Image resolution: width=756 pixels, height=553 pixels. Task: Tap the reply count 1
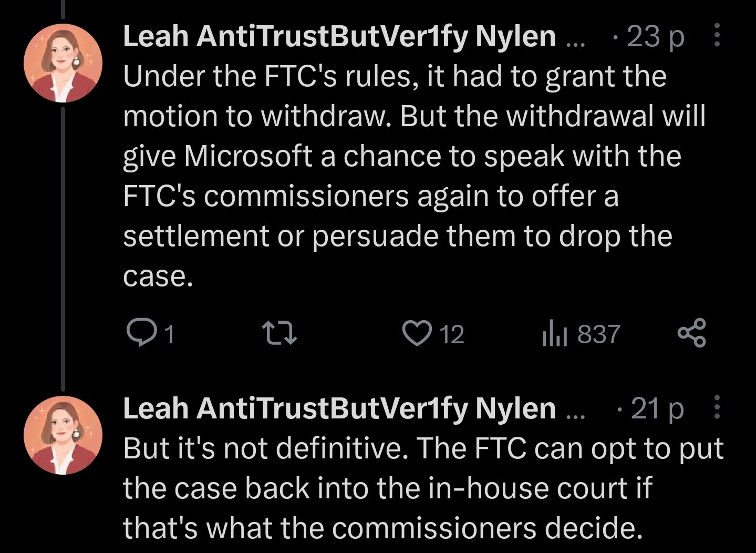(168, 334)
